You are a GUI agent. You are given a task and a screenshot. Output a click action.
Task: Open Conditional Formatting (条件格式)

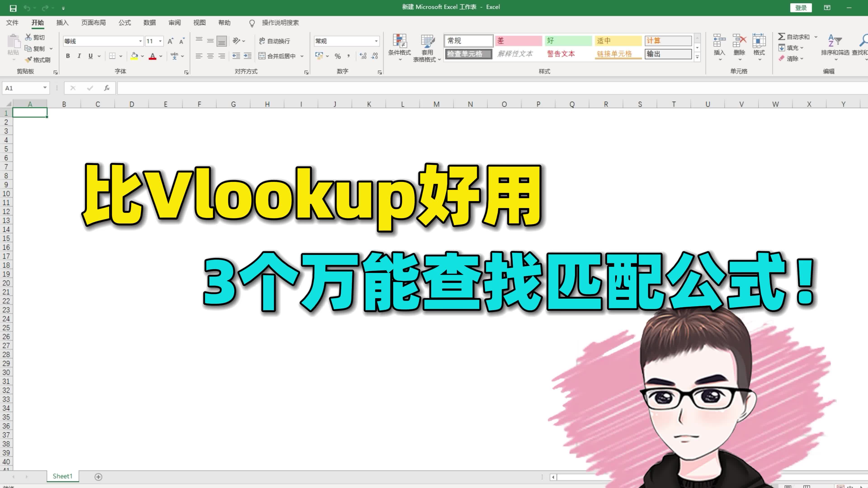(400, 47)
